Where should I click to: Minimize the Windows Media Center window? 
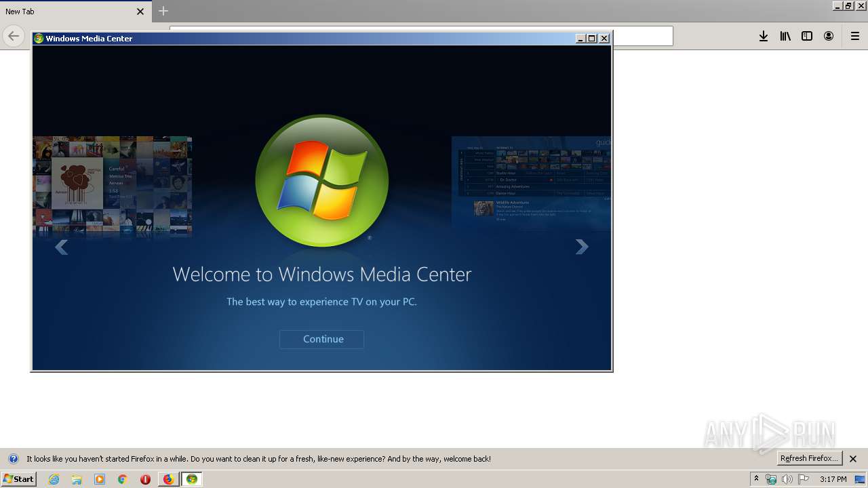(580, 39)
